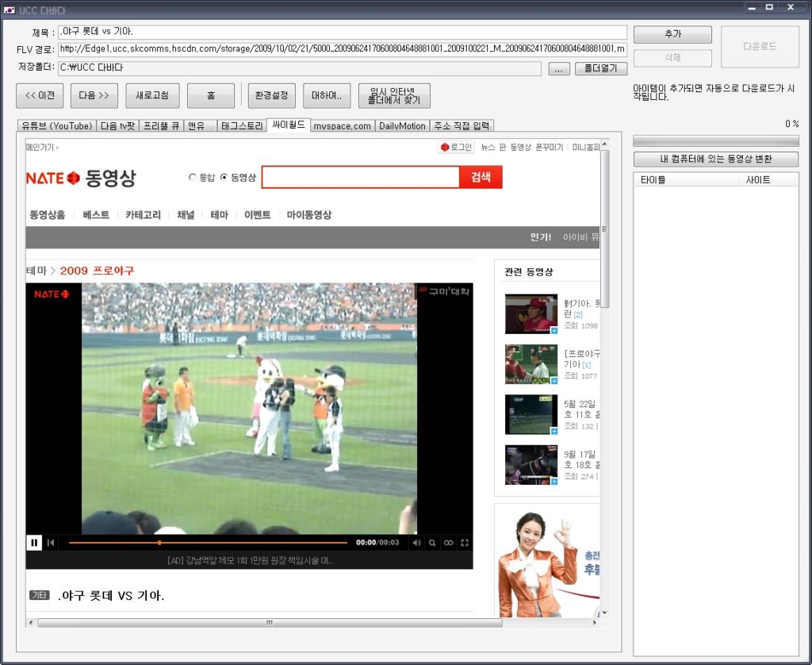
Task: Click the plus icon on 조회 1098 thumbnail
Action: 554,331
